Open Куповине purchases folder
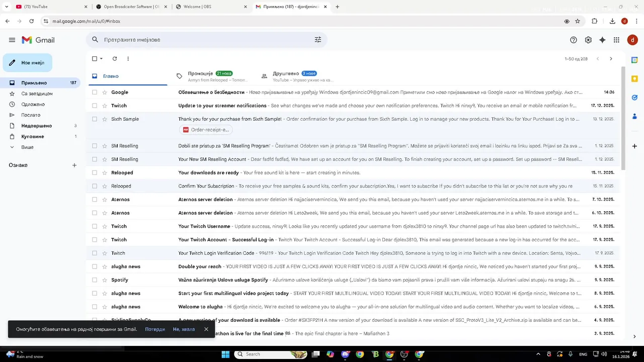 tap(33, 137)
